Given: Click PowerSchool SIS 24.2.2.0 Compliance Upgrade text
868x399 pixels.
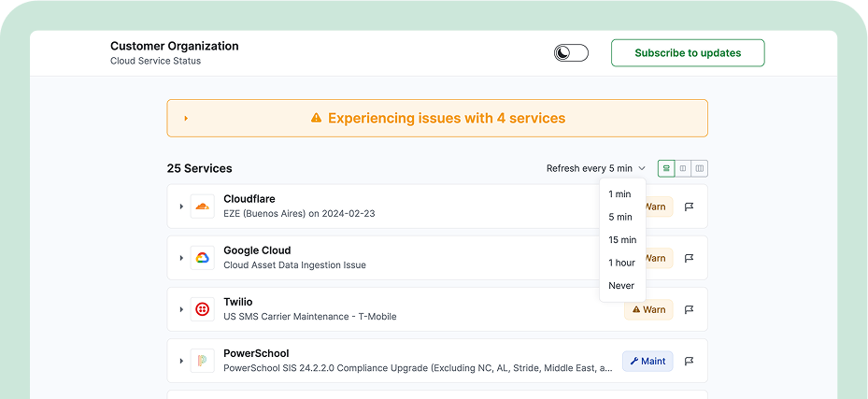Looking at the screenshot, I should pos(418,368).
